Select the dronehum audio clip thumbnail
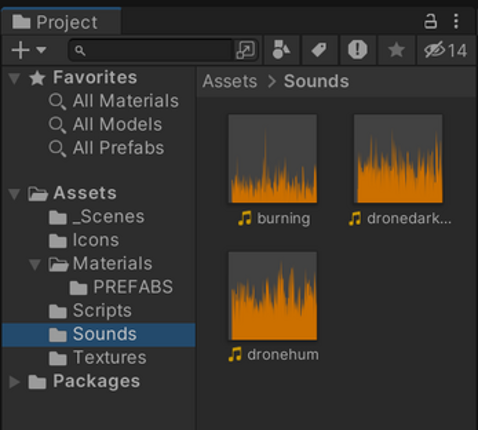Image resolution: width=478 pixels, height=430 pixels. tap(273, 296)
